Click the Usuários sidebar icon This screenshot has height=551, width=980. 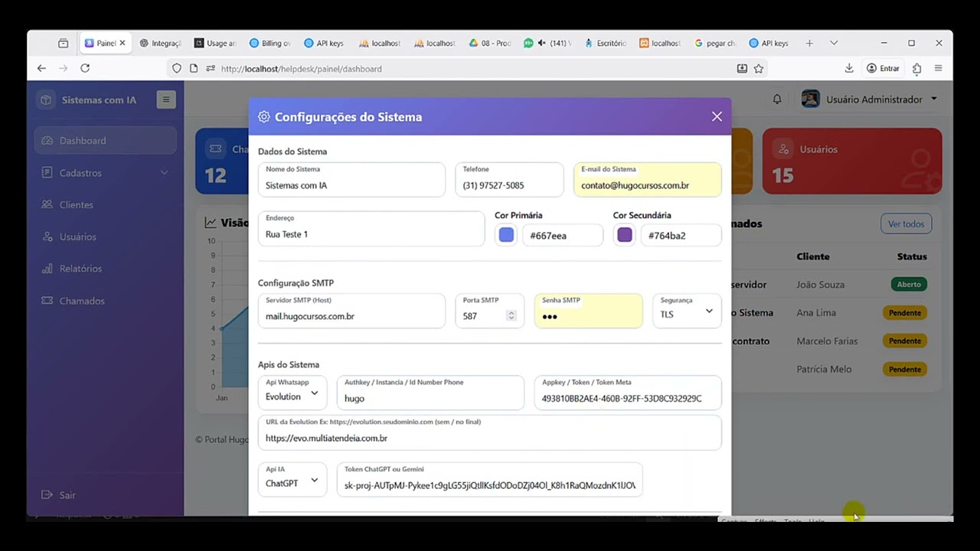(47, 237)
